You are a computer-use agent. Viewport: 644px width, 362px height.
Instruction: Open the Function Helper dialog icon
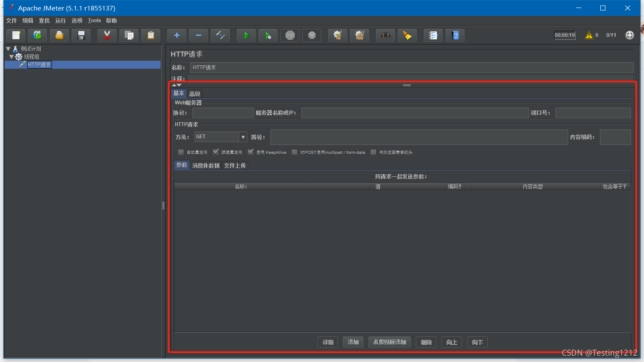tap(434, 35)
